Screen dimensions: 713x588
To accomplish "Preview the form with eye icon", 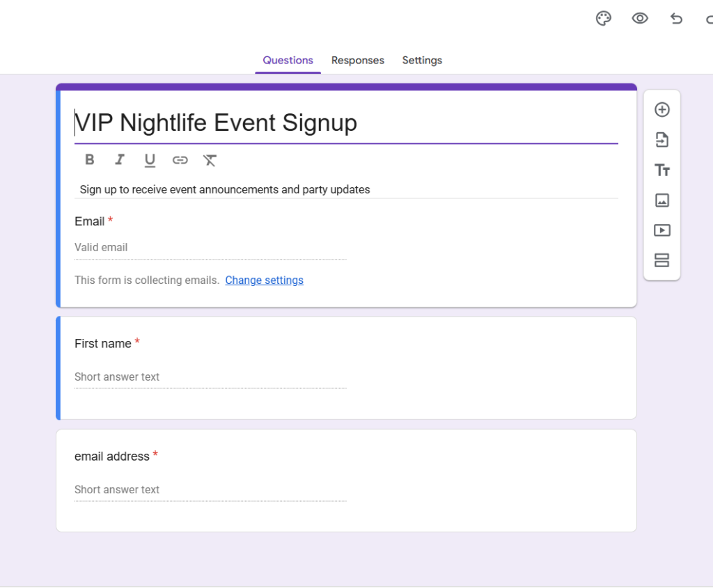I will coord(640,19).
